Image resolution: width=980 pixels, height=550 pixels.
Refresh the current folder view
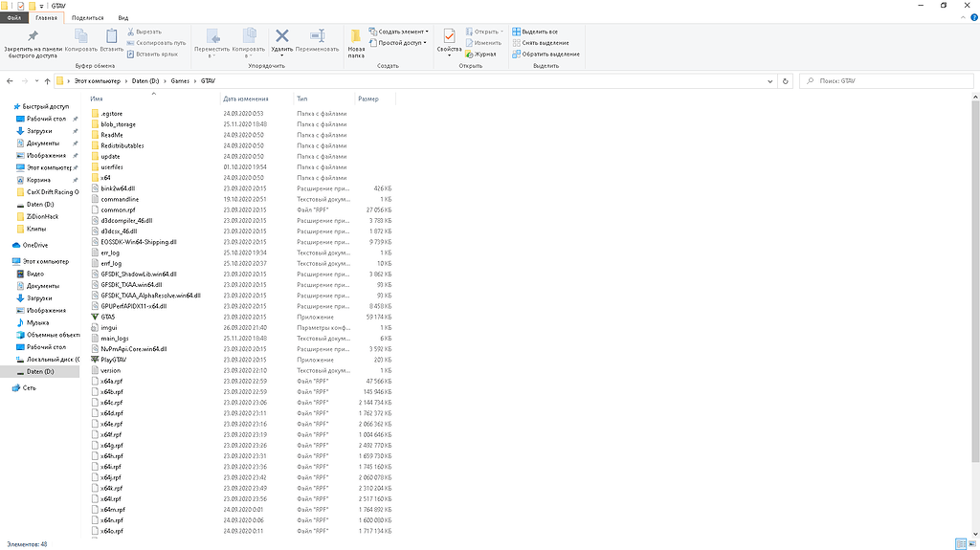[x=785, y=80]
